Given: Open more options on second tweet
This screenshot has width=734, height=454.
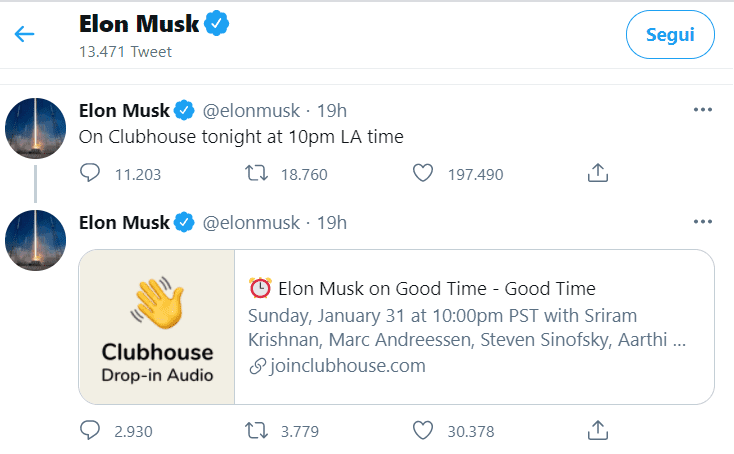Looking at the screenshot, I should (703, 222).
